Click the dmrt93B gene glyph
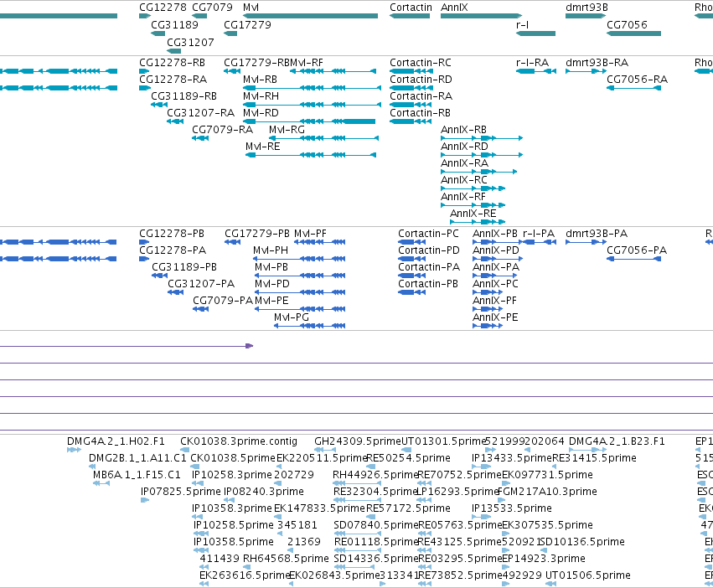The height and width of the screenshot is (588, 713). pyautogui.click(x=586, y=16)
